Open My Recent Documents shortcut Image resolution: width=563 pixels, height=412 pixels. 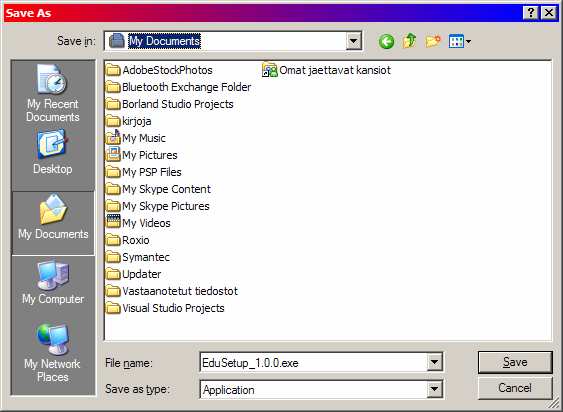coord(53,94)
